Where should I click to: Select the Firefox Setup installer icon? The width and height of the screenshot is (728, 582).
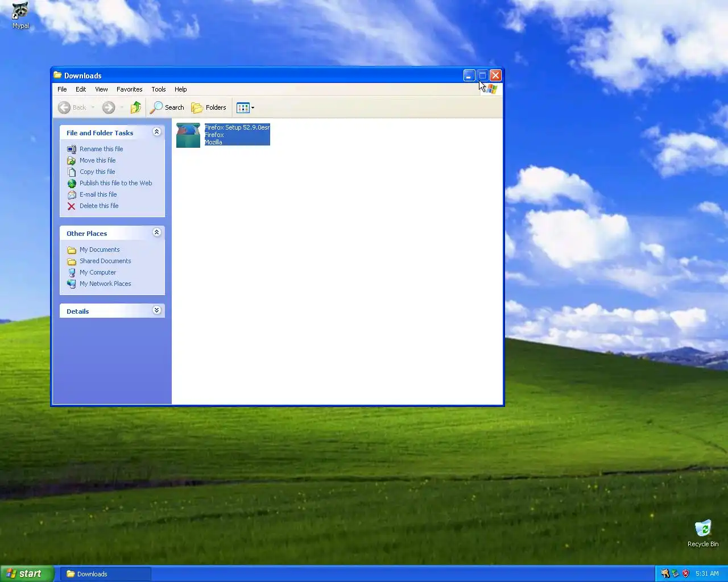(188, 135)
